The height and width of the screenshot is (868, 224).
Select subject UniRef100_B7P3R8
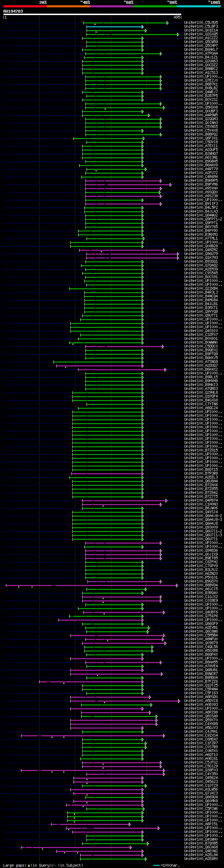[201, 474]
